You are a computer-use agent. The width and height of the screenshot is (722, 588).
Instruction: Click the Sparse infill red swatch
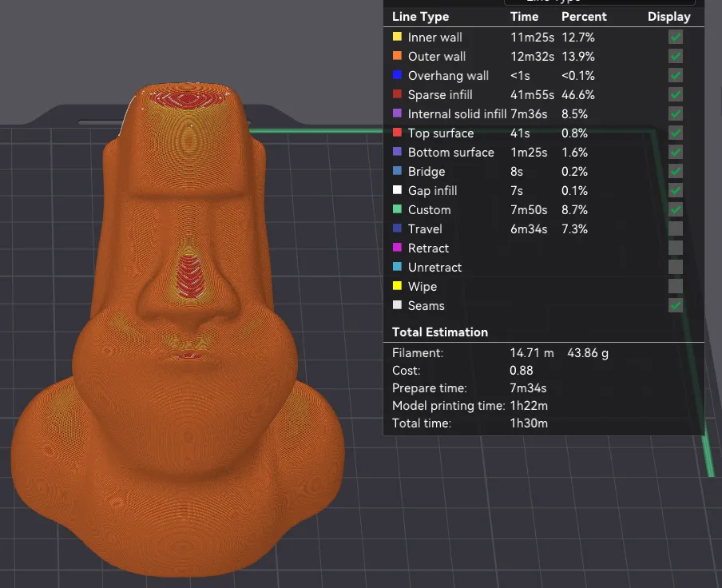tap(397, 94)
